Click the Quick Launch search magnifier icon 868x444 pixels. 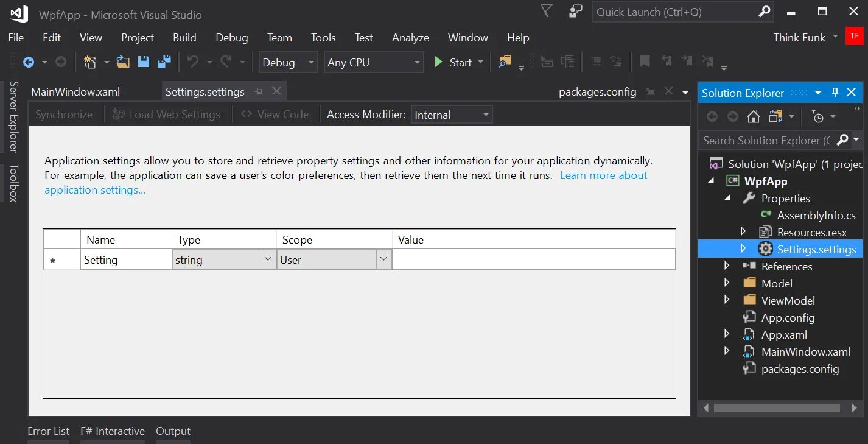point(765,12)
